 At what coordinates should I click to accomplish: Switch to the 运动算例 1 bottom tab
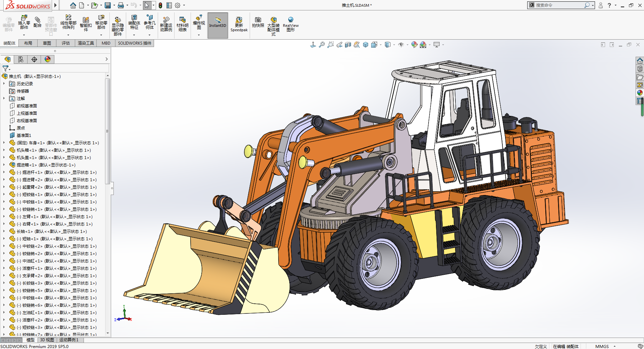pos(69,340)
